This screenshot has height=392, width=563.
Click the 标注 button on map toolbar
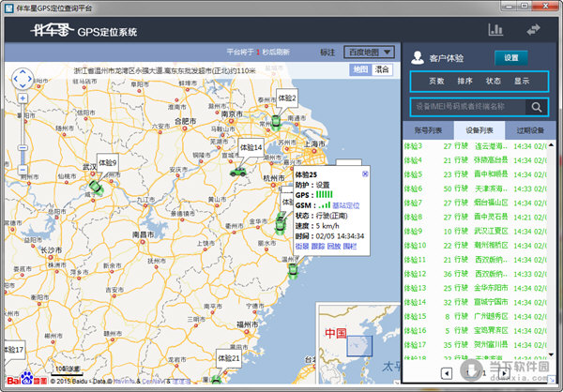[x=327, y=53]
